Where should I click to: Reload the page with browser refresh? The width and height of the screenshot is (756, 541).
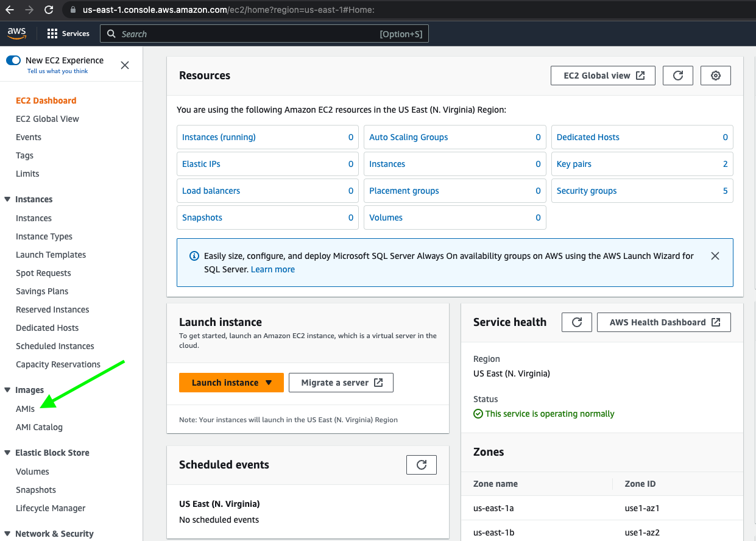(x=49, y=10)
